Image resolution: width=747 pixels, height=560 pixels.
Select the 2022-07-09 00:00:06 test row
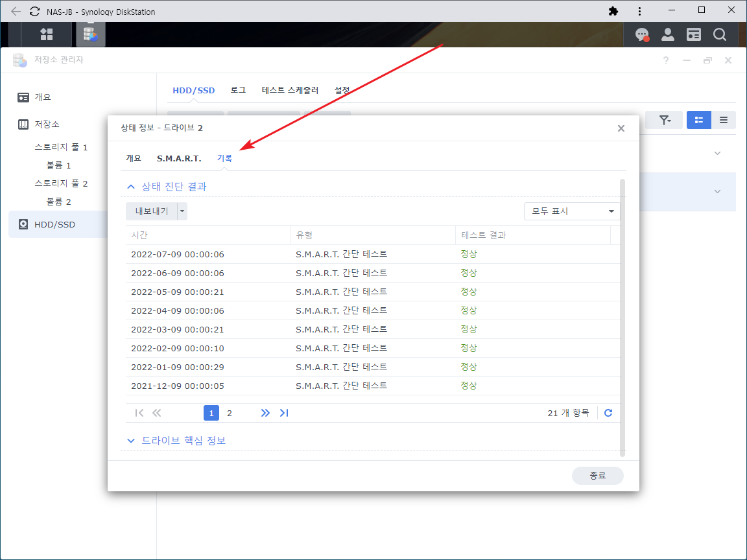point(373,254)
